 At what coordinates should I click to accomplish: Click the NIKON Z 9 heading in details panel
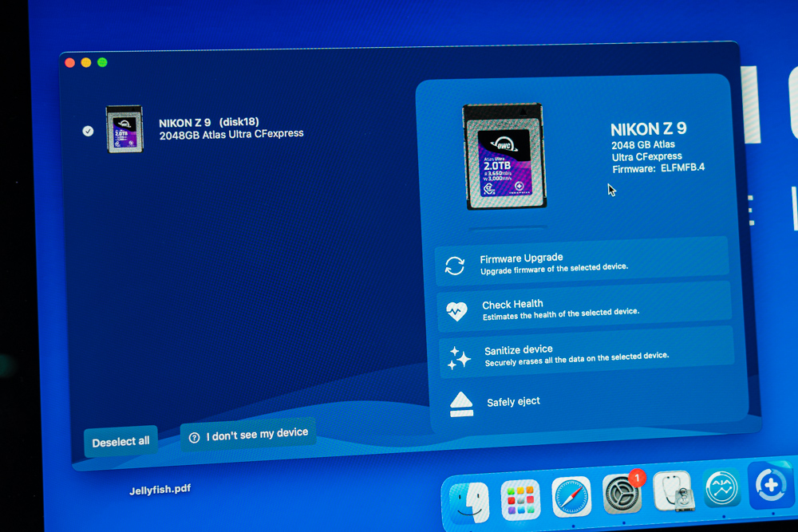648,128
